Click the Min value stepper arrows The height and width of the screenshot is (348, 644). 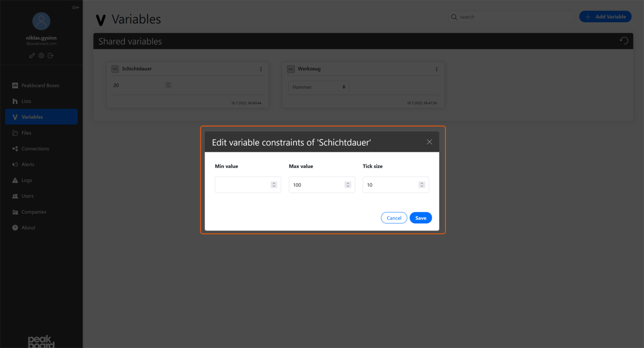point(274,185)
